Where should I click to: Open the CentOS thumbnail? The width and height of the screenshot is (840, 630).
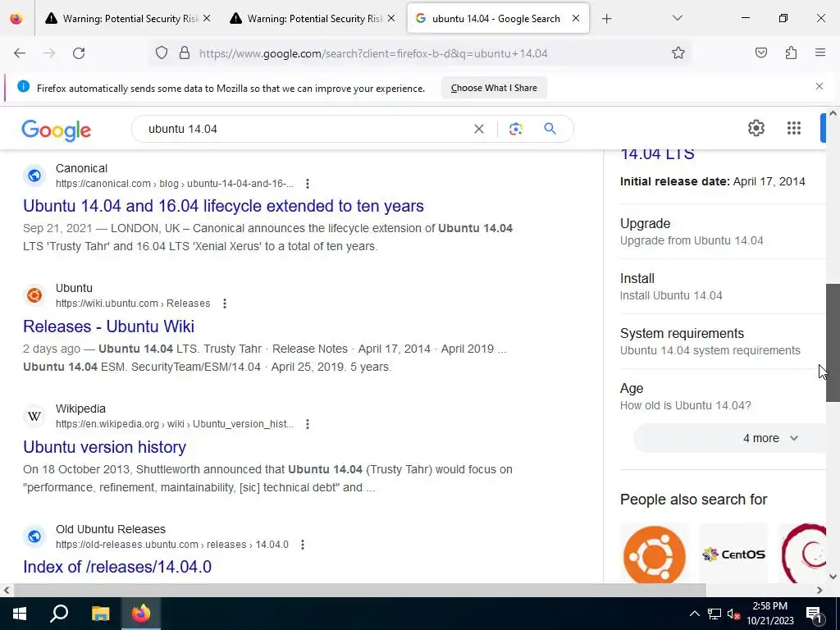(x=733, y=554)
